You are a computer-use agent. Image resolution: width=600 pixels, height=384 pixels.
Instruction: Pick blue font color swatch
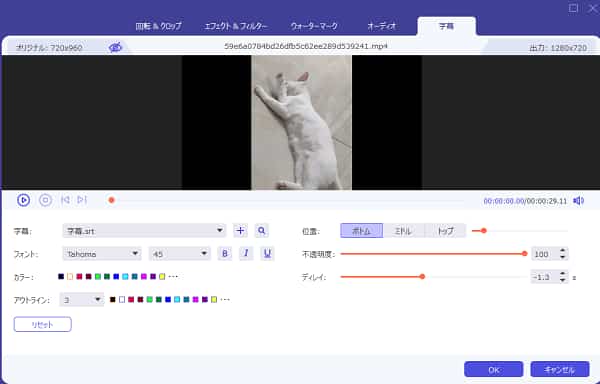pos(116,277)
